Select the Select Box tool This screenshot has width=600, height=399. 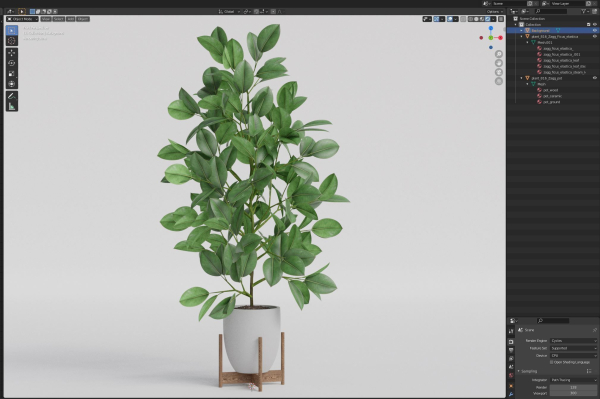pyautogui.click(x=12, y=31)
